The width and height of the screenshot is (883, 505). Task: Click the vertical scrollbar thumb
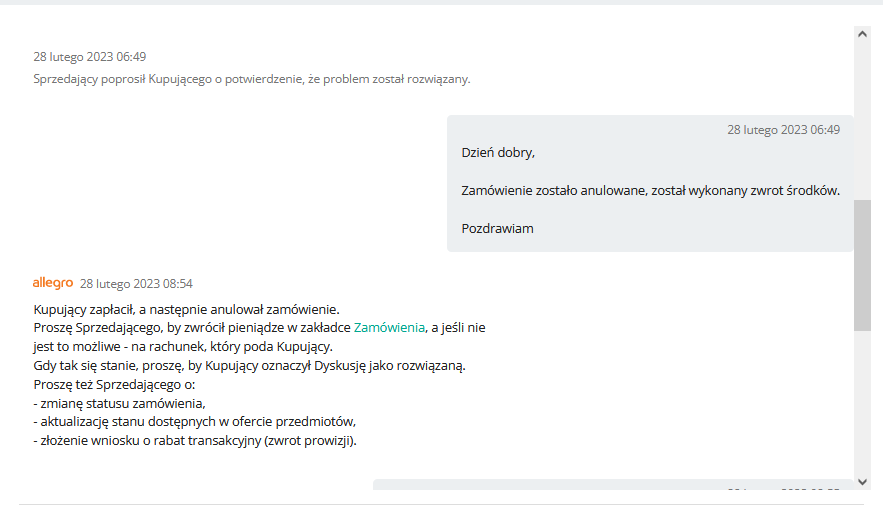click(x=862, y=265)
